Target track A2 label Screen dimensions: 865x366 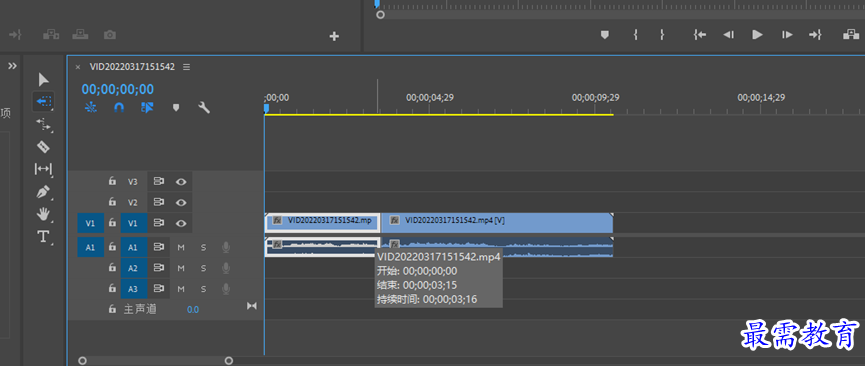click(133, 268)
